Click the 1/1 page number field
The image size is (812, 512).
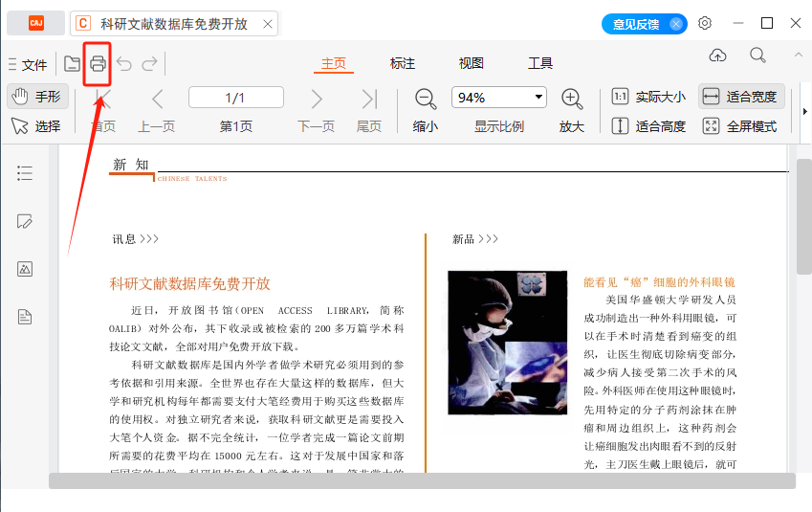click(236, 98)
